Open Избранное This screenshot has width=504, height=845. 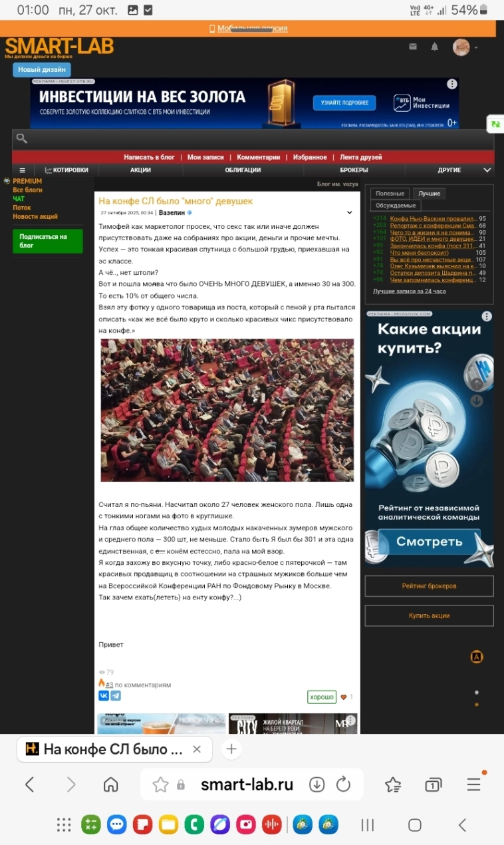[x=310, y=158]
